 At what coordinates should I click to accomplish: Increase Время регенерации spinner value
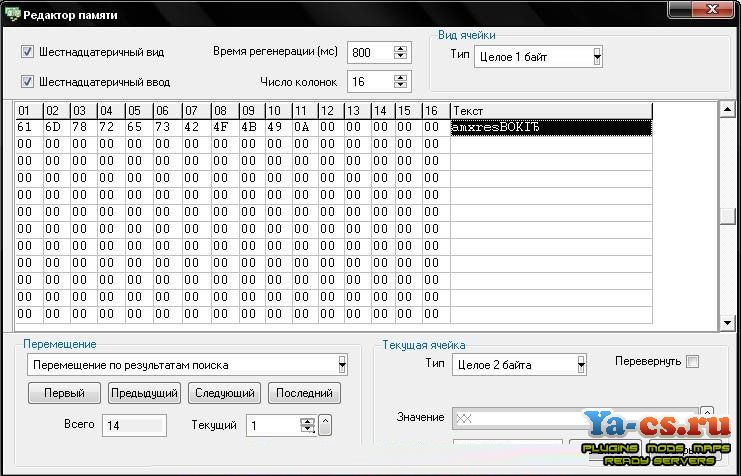pos(400,48)
